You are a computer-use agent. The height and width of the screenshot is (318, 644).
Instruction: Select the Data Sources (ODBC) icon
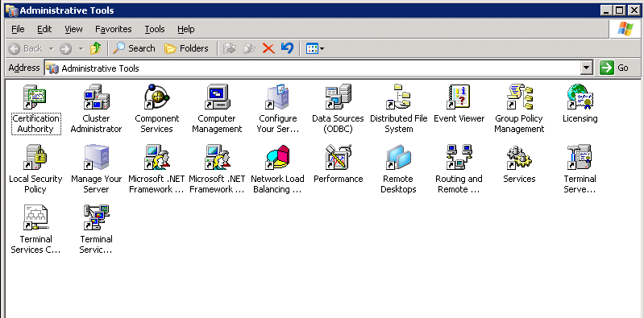pos(338,97)
